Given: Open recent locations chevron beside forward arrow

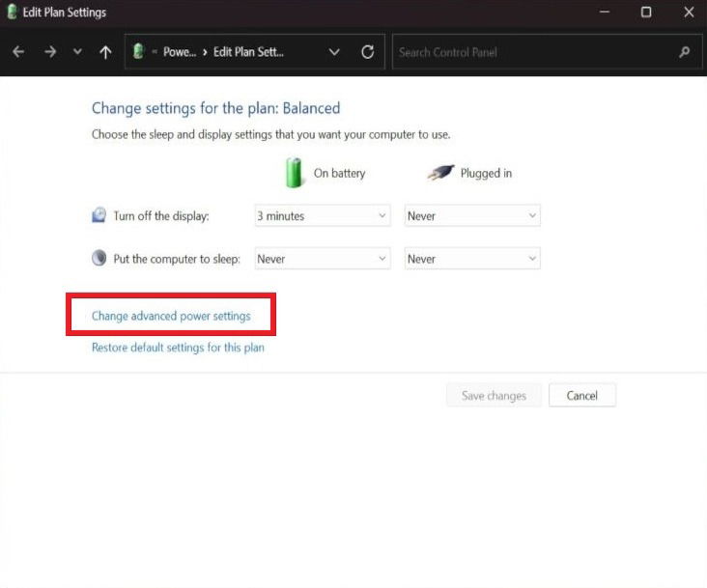Looking at the screenshot, I should point(77,52).
